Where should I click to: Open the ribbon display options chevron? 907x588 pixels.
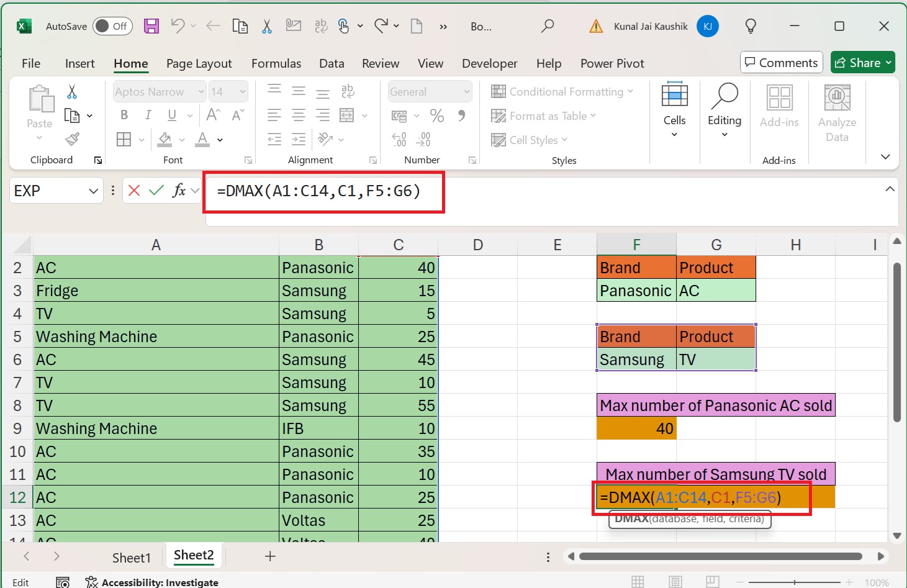pos(885,157)
